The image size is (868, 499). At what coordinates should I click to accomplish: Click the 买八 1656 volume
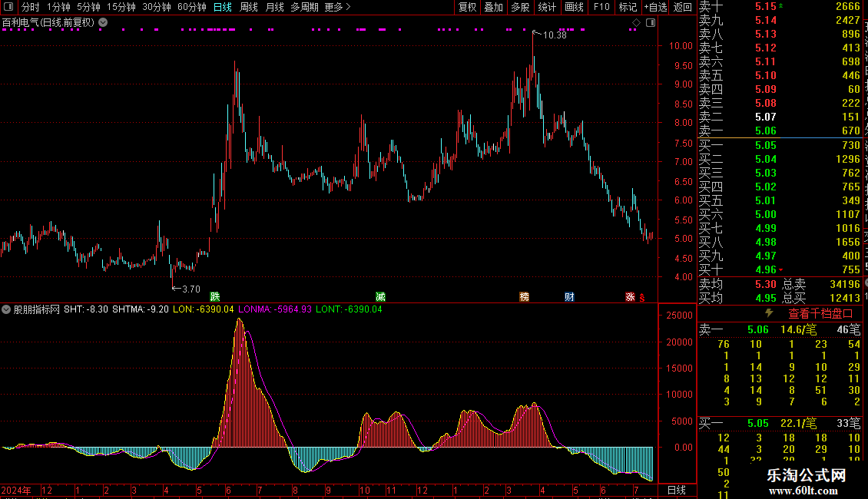(x=847, y=242)
